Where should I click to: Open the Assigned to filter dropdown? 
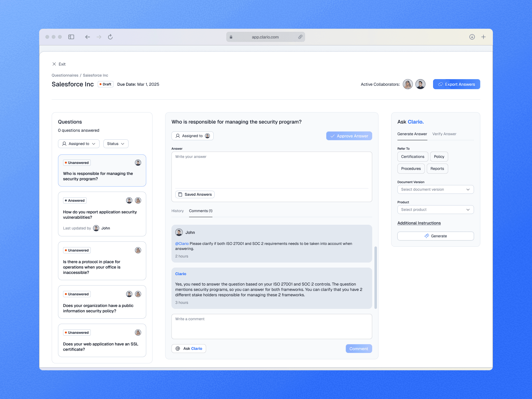coord(79,144)
